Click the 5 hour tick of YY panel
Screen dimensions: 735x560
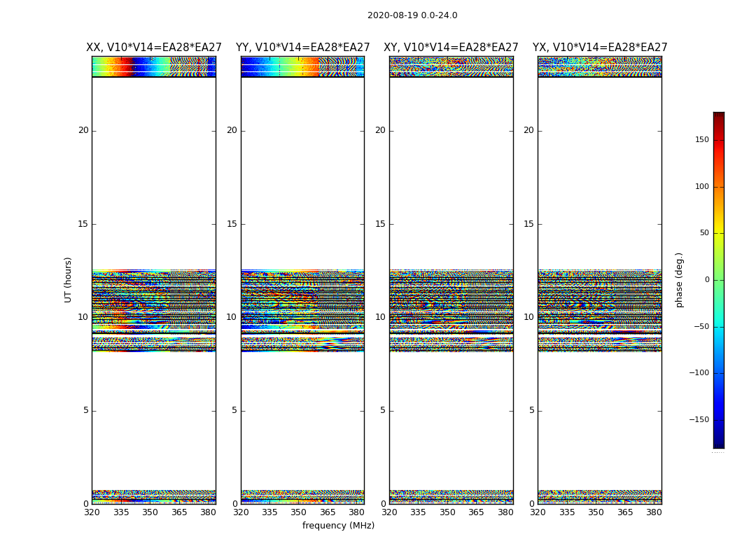coord(234,410)
